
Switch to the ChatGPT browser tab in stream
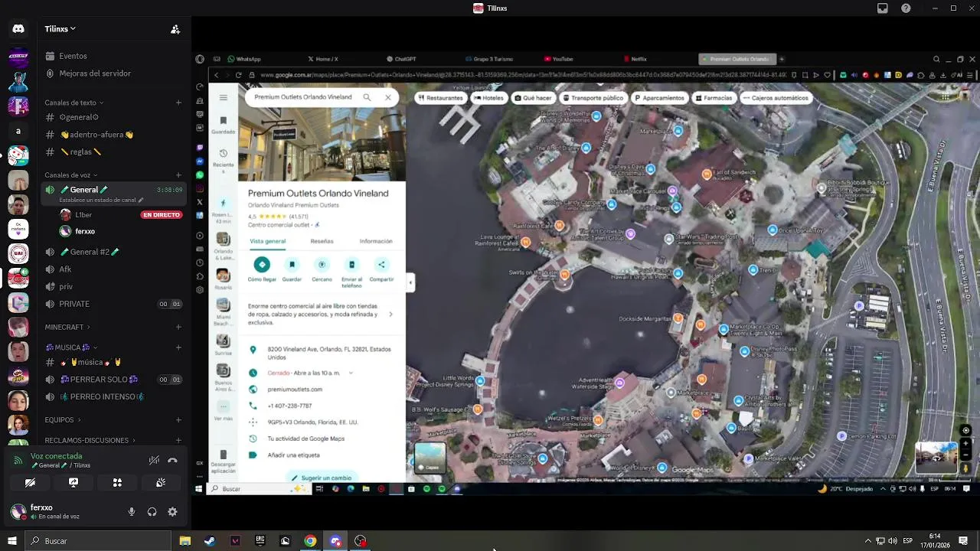click(401, 59)
